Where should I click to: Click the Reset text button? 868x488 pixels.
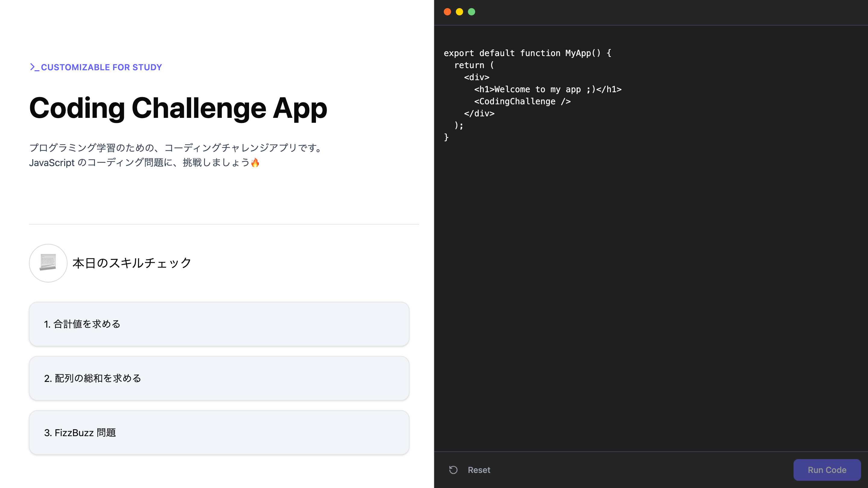(479, 470)
